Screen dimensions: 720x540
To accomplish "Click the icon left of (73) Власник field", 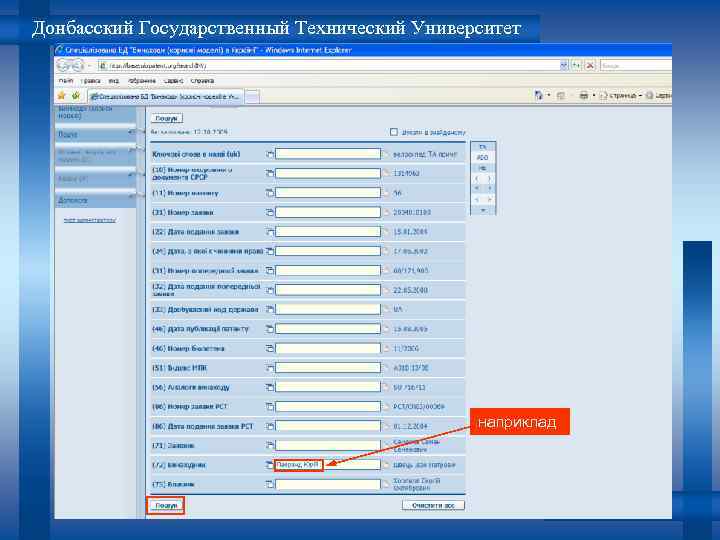I will coord(270,484).
